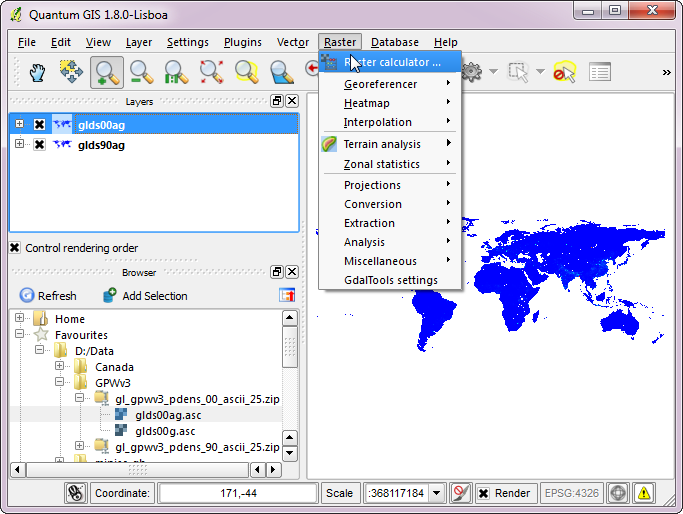Click the Zoom to Selection icon

point(247,72)
